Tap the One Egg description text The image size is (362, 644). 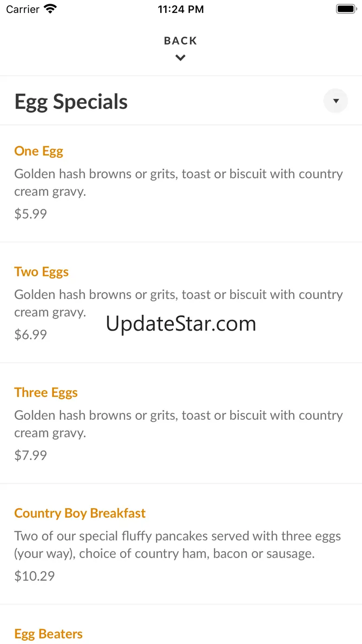pyautogui.click(x=179, y=182)
